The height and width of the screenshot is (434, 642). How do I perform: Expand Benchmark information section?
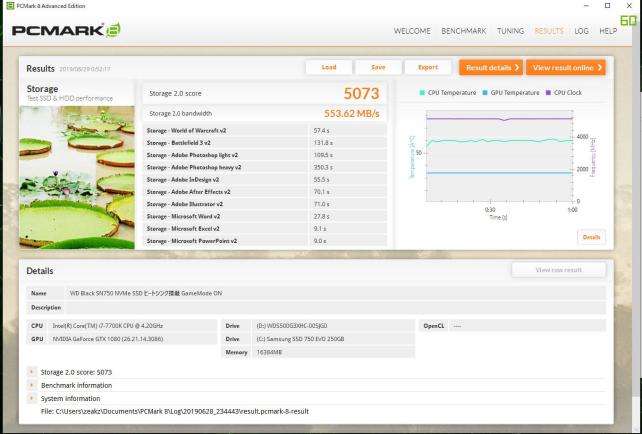32,385
